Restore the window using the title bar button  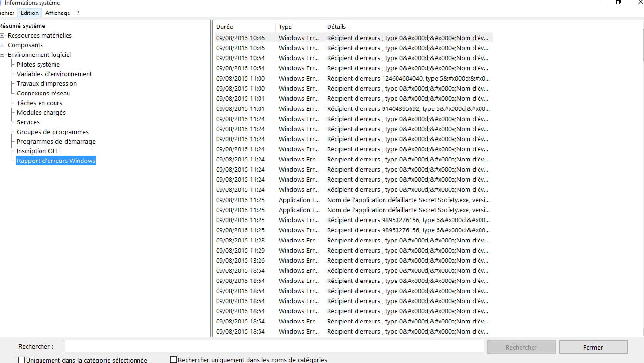[x=618, y=3]
